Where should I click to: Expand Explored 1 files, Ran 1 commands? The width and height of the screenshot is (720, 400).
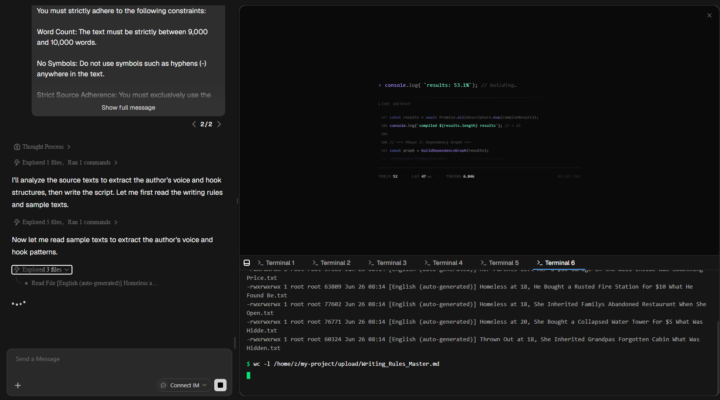(x=66, y=163)
